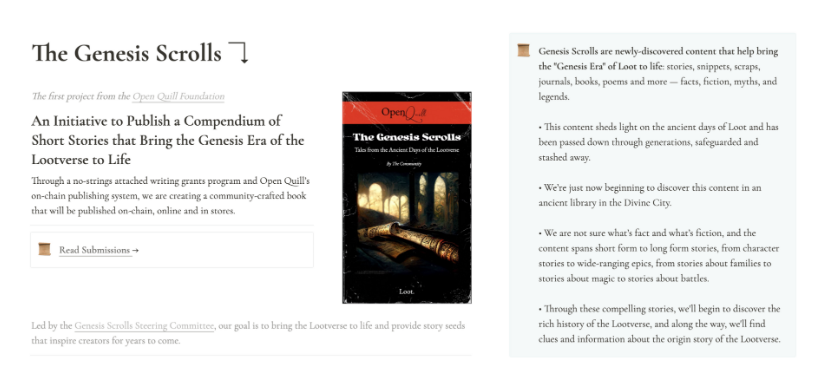Click the no-strings attached writing grants paragraph

pos(170,196)
